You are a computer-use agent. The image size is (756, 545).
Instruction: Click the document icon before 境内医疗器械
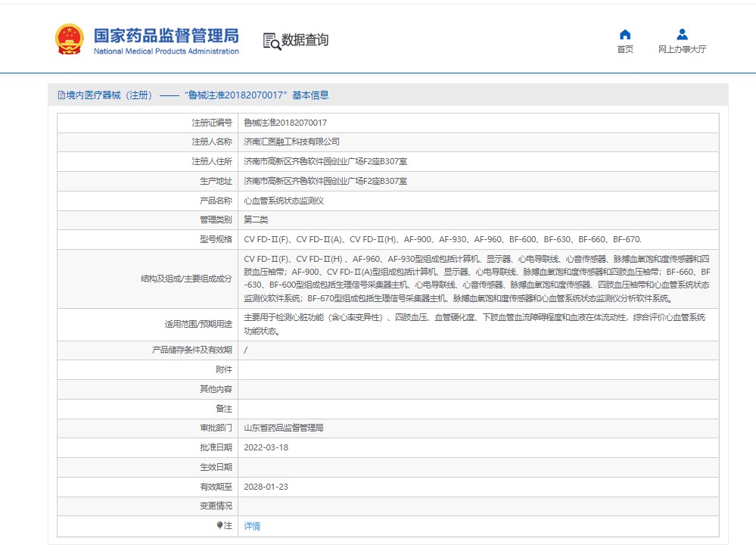click(61, 95)
